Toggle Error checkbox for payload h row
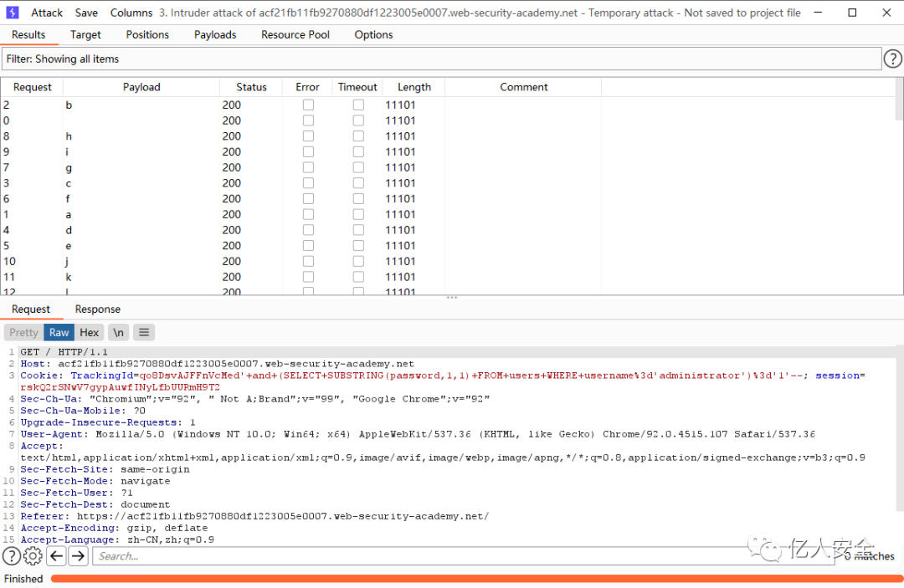 tap(308, 135)
